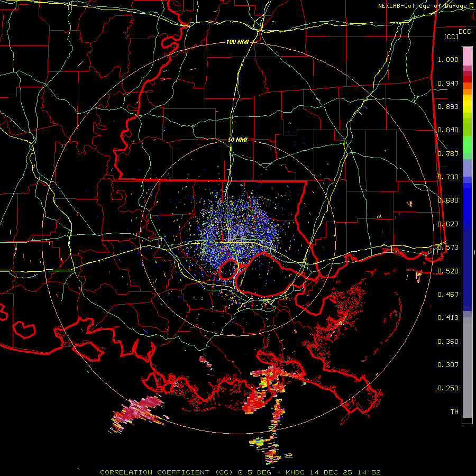This screenshot has height=476, width=476.
Task: Select the 0.360 scale value
Action: coord(448,342)
